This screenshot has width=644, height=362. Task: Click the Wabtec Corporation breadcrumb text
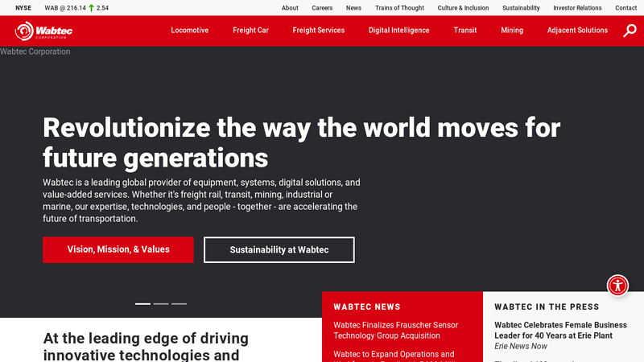click(x=35, y=51)
